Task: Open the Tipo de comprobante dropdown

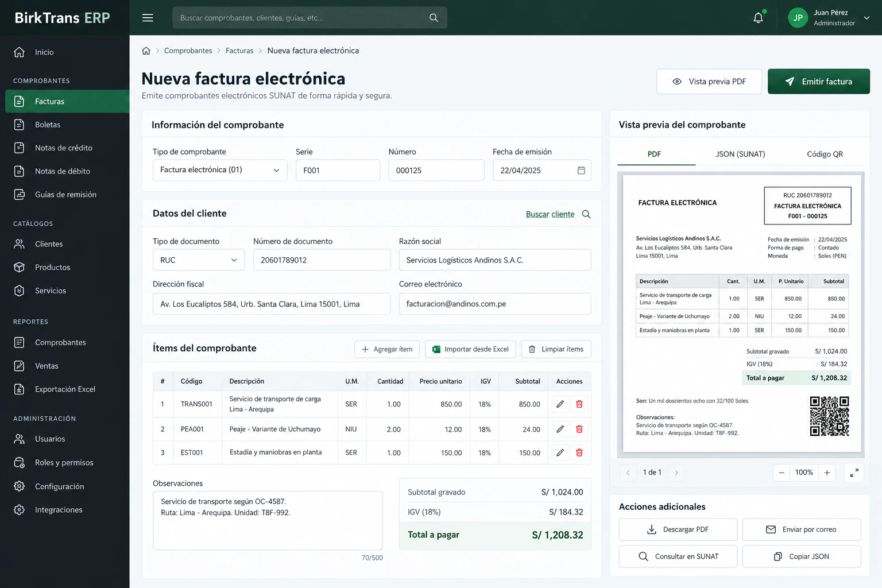Action: point(220,170)
